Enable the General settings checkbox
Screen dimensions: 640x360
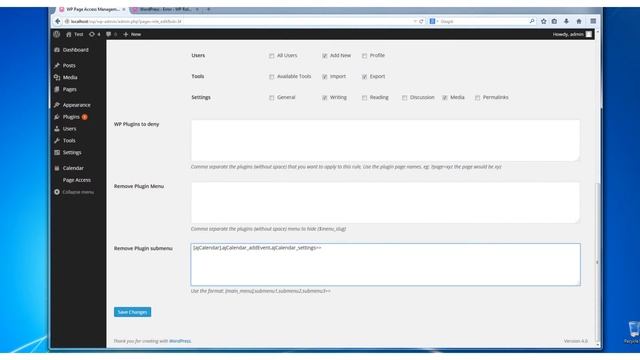click(271, 98)
